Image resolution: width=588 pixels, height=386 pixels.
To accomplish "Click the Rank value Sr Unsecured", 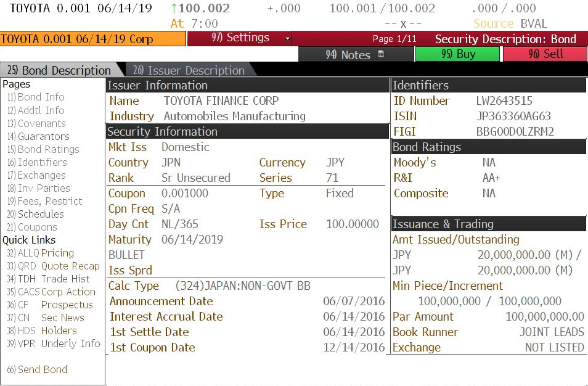I will point(196,178).
